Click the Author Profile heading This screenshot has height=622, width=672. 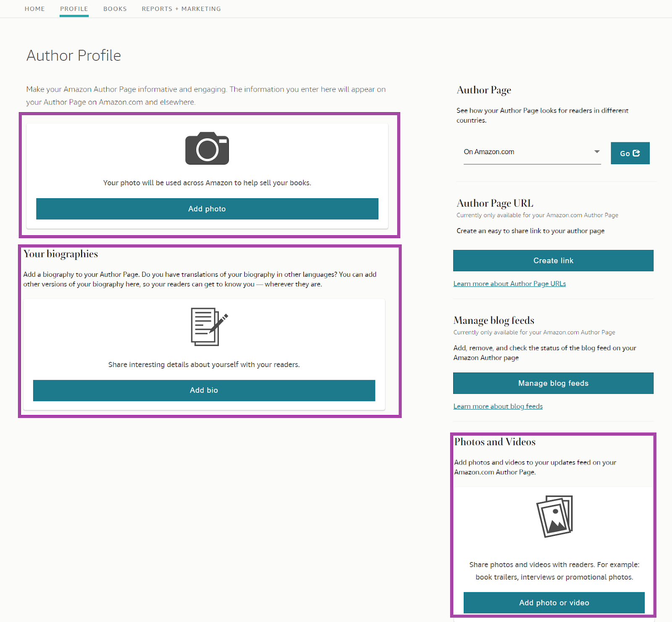coord(74,55)
